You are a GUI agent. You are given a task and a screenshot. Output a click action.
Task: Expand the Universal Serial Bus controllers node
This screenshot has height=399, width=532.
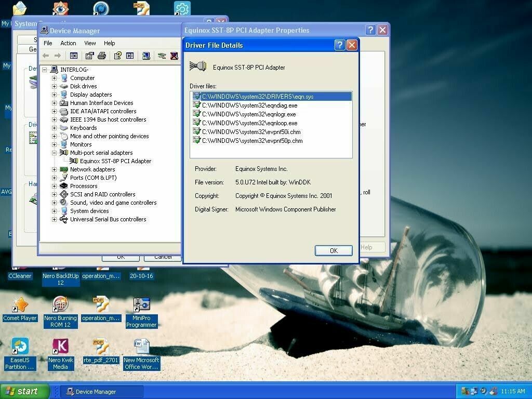pos(54,220)
